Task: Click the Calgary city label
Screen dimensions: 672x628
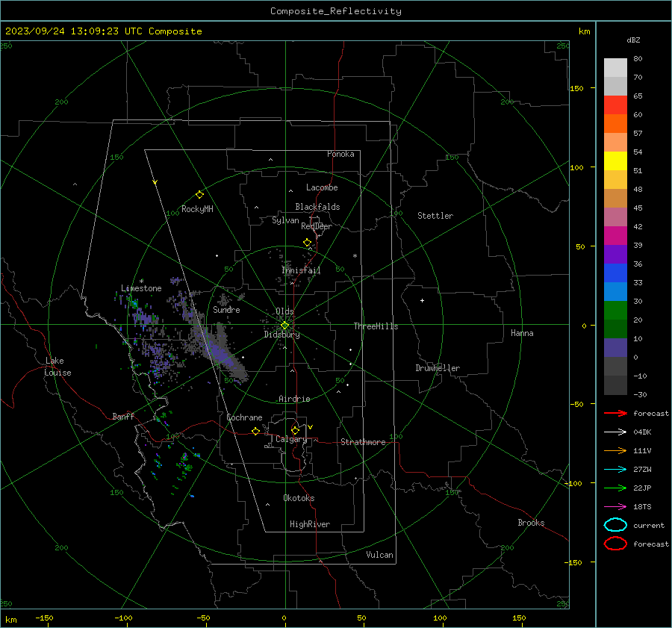Action: pyautogui.click(x=291, y=439)
